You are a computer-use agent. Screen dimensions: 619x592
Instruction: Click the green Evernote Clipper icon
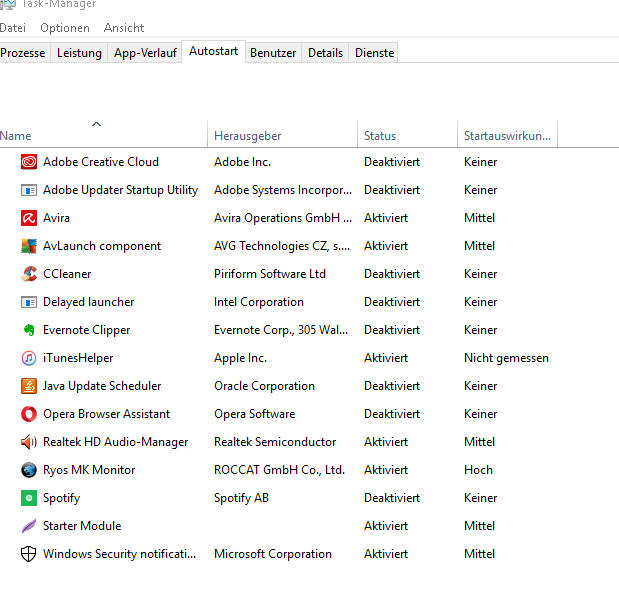coord(29,330)
